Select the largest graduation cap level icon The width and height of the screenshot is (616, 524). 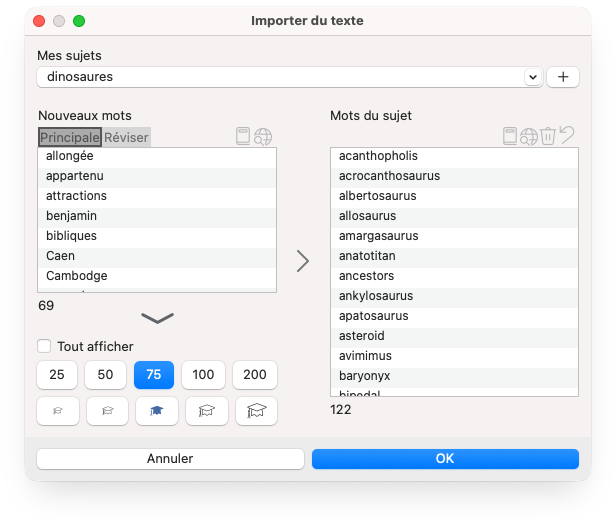point(256,411)
